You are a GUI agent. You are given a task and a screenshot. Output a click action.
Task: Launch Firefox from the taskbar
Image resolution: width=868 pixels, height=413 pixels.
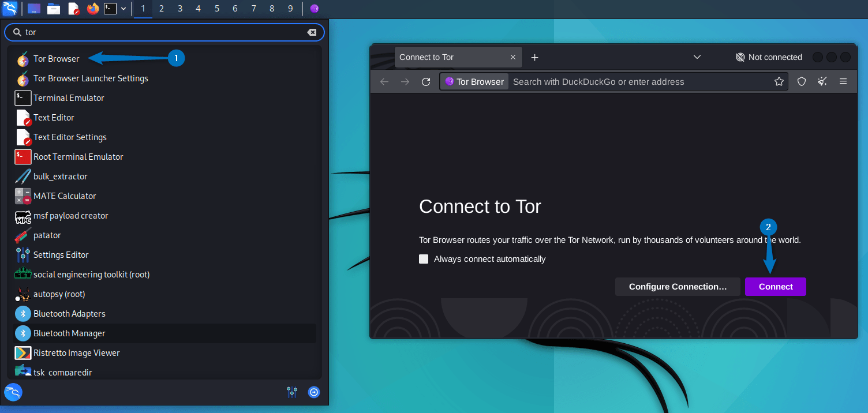[x=92, y=9]
